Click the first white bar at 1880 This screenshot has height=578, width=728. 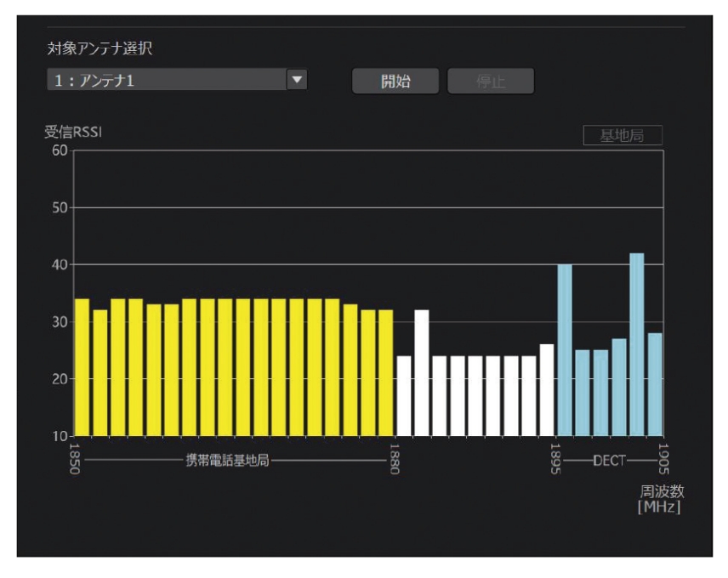click(404, 395)
